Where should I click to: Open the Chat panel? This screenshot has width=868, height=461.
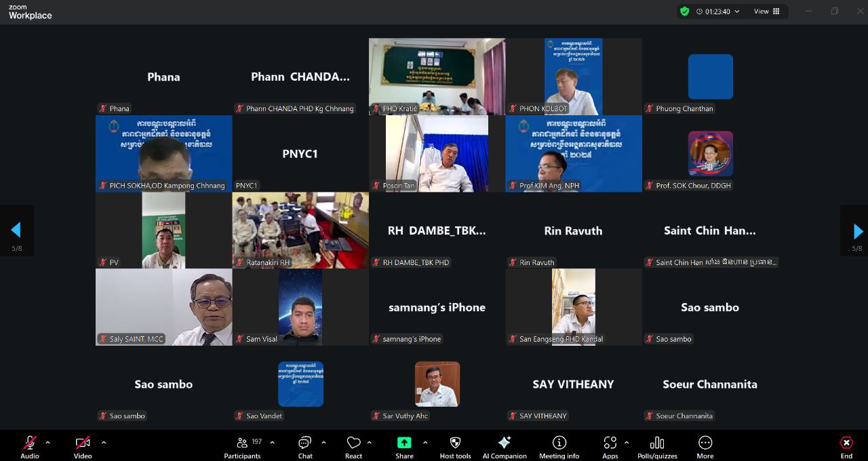point(305,443)
